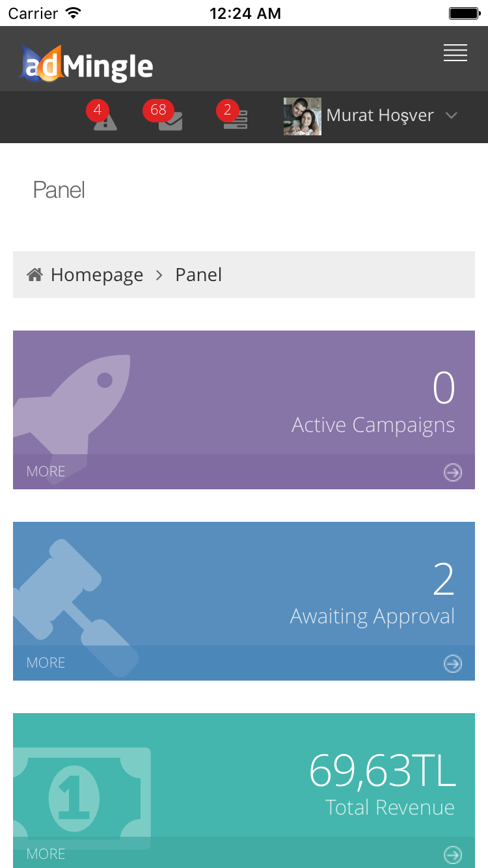Open tasks list icon with 2 badge

[235, 120]
